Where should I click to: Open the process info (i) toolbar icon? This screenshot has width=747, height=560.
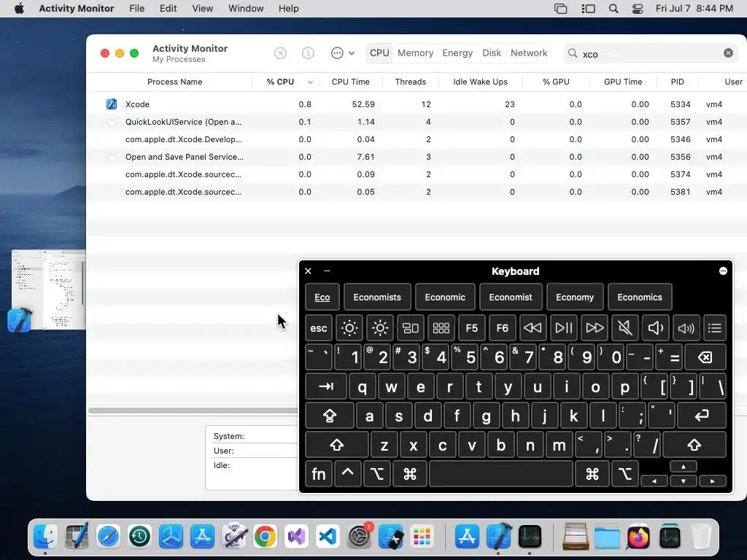click(309, 52)
